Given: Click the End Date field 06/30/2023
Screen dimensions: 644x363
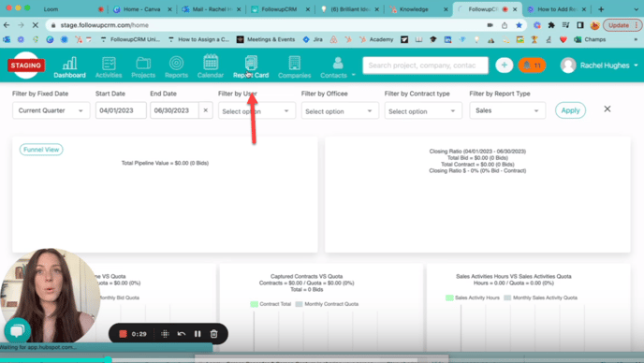Looking at the screenshot, I should click(174, 110).
